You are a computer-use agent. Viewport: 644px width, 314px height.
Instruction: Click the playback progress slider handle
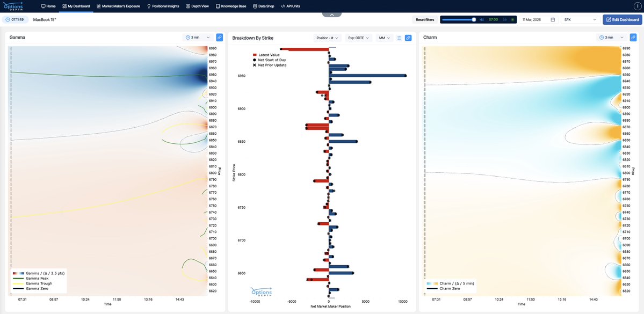474,19
